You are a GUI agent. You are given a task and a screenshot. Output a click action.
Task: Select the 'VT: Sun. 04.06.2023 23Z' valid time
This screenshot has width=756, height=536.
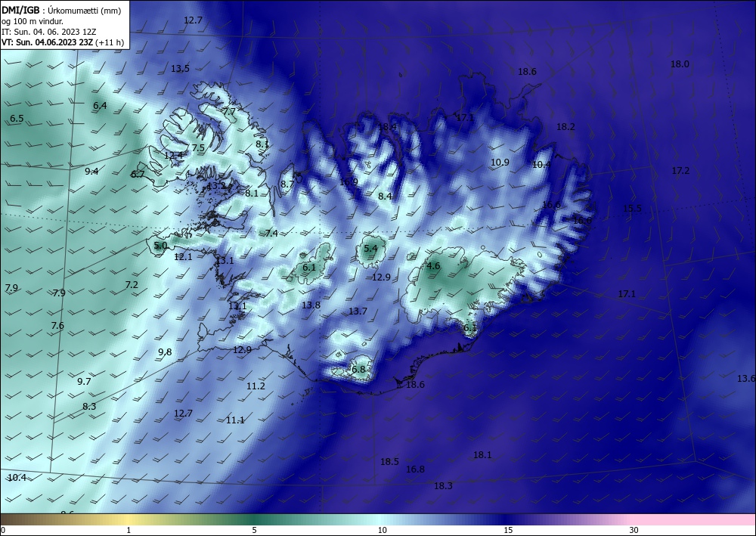47,42
